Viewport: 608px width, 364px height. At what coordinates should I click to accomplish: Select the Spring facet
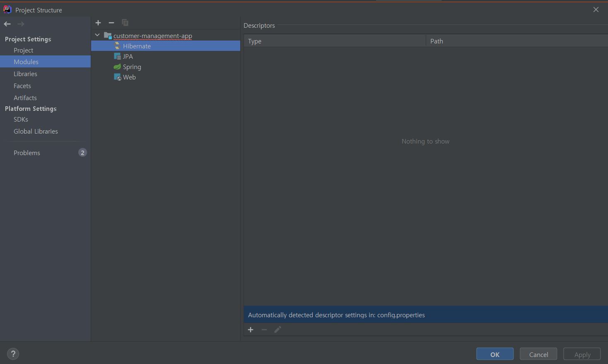pyautogui.click(x=132, y=67)
